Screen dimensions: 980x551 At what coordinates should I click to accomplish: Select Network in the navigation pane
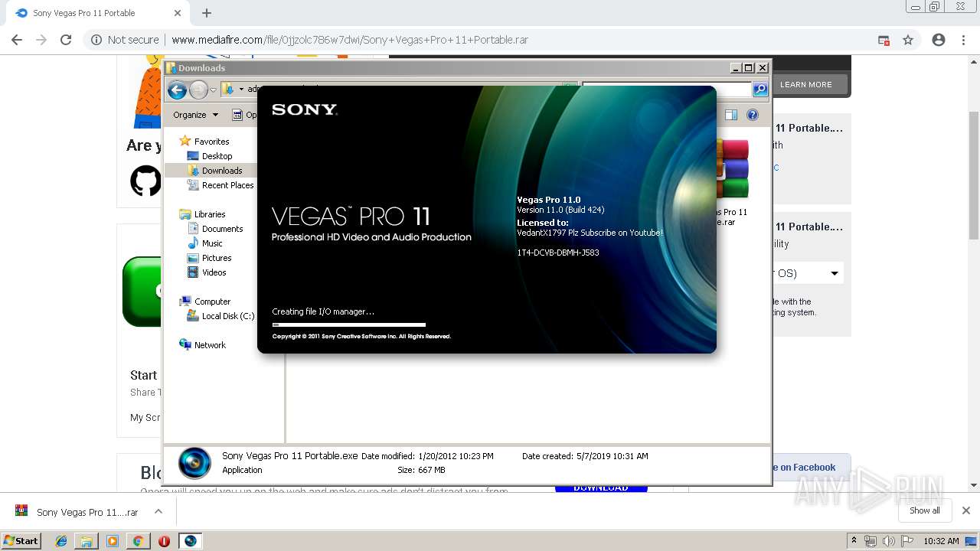[210, 345]
